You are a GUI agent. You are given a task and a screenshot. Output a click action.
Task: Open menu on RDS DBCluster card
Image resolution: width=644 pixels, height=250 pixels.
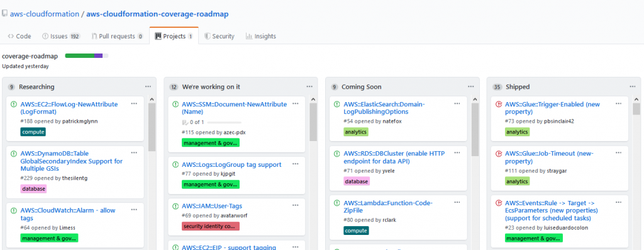(x=457, y=154)
